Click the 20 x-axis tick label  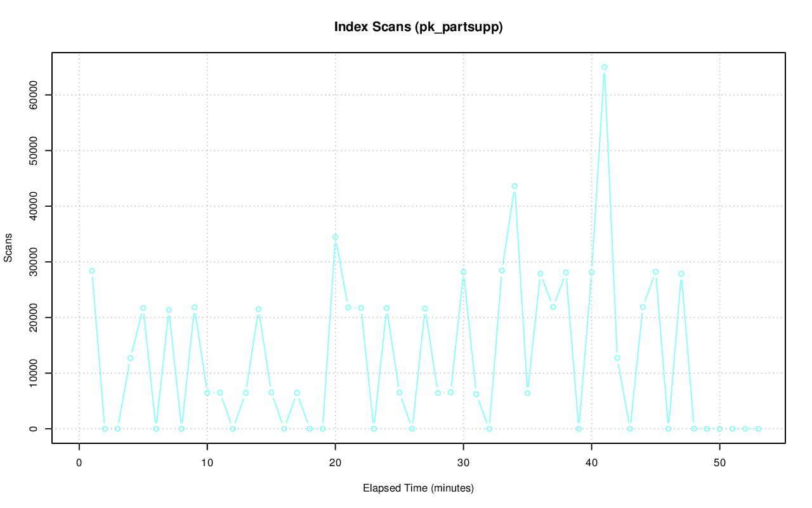336,463
